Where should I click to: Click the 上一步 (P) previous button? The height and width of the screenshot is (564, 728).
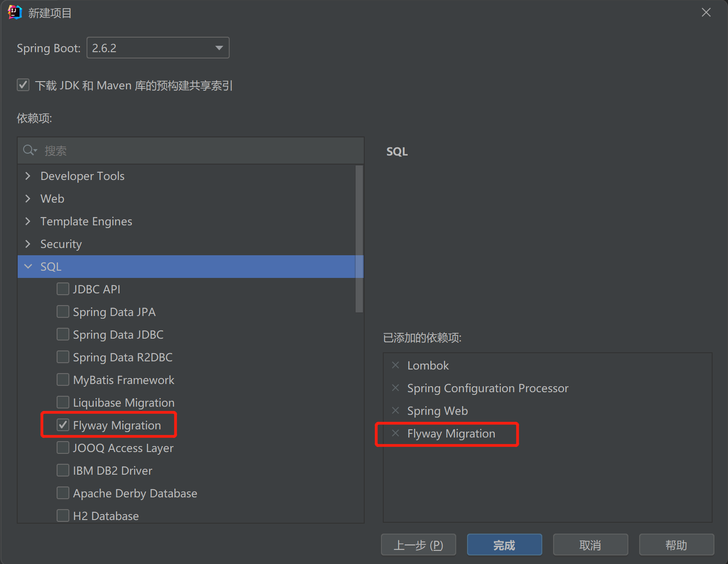(x=419, y=545)
